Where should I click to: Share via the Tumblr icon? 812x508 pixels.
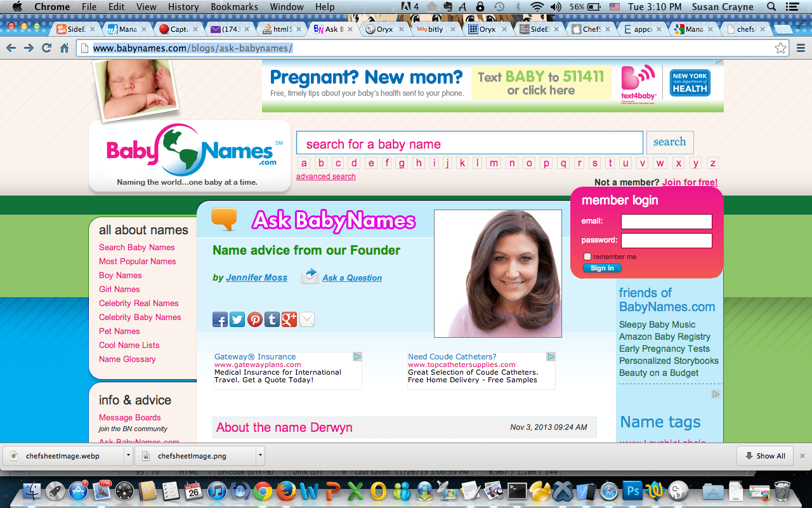coord(272,319)
